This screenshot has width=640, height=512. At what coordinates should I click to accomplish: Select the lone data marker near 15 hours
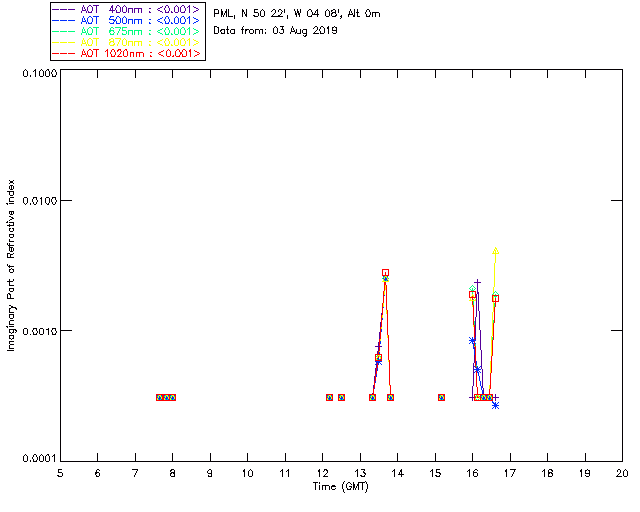pos(441,397)
